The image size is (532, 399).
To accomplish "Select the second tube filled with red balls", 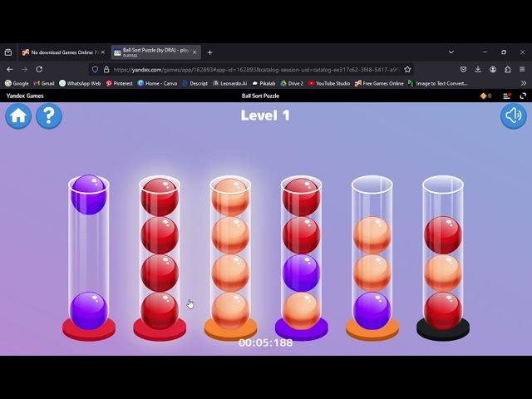I will [160, 258].
